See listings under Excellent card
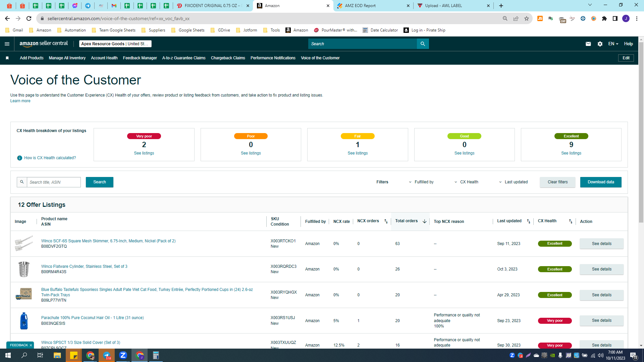Image resolution: width=644 pixels, height=362 pixels. (x=571, y=153)
